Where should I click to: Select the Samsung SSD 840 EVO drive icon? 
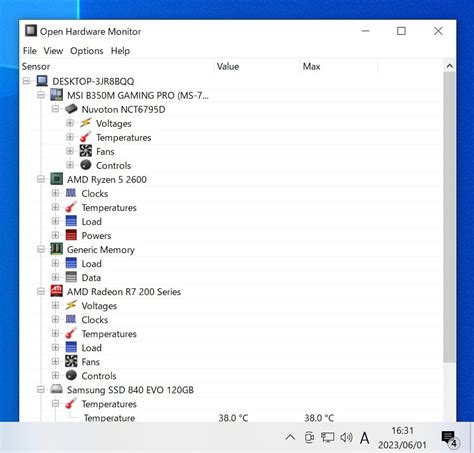coord(56,389)
